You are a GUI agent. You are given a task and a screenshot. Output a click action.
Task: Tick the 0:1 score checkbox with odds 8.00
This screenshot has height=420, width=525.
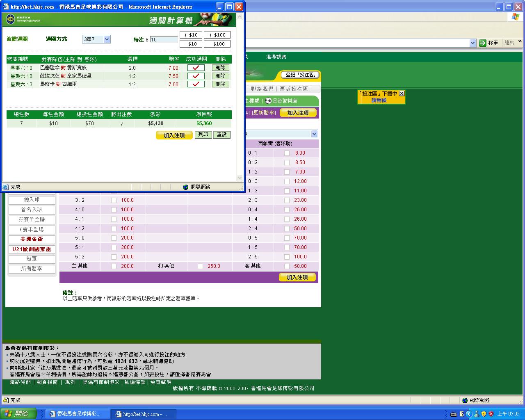pyautogui.click(x=287, y=153)
